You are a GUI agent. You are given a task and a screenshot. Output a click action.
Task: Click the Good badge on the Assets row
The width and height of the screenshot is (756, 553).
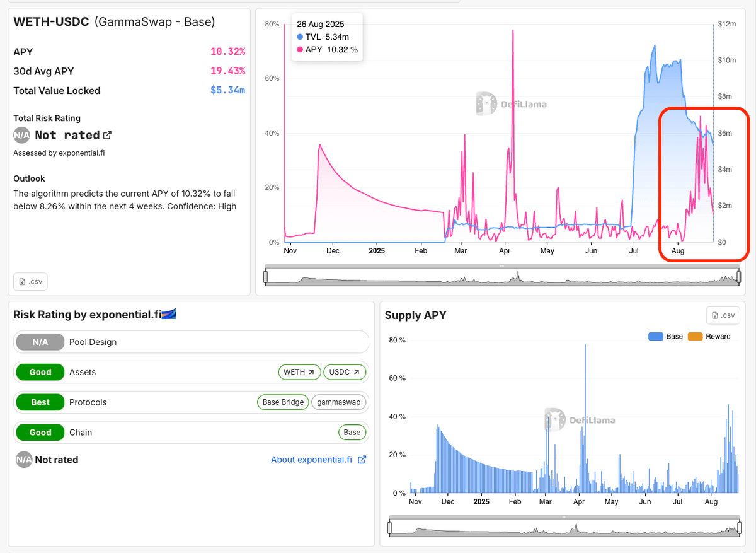(x=40, y=372)
